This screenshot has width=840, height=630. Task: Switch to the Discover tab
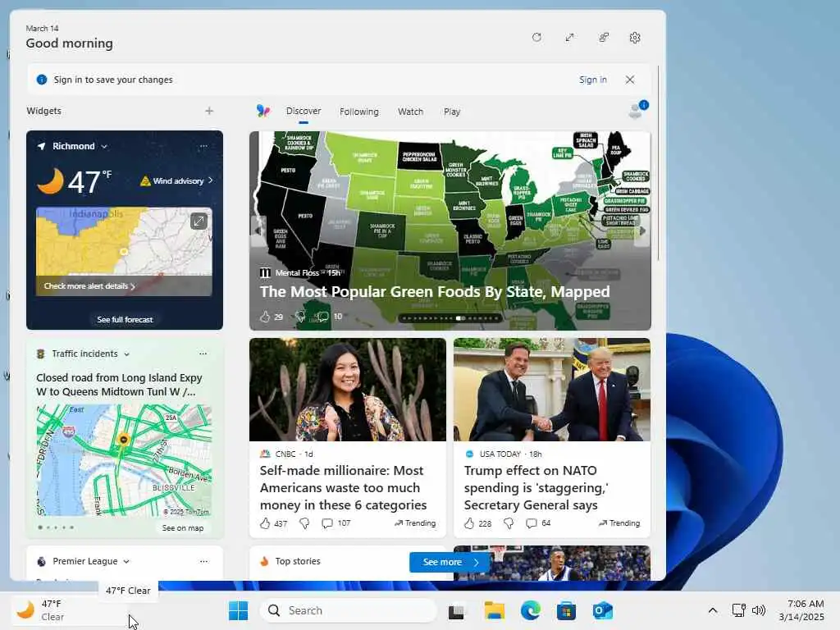304,111
